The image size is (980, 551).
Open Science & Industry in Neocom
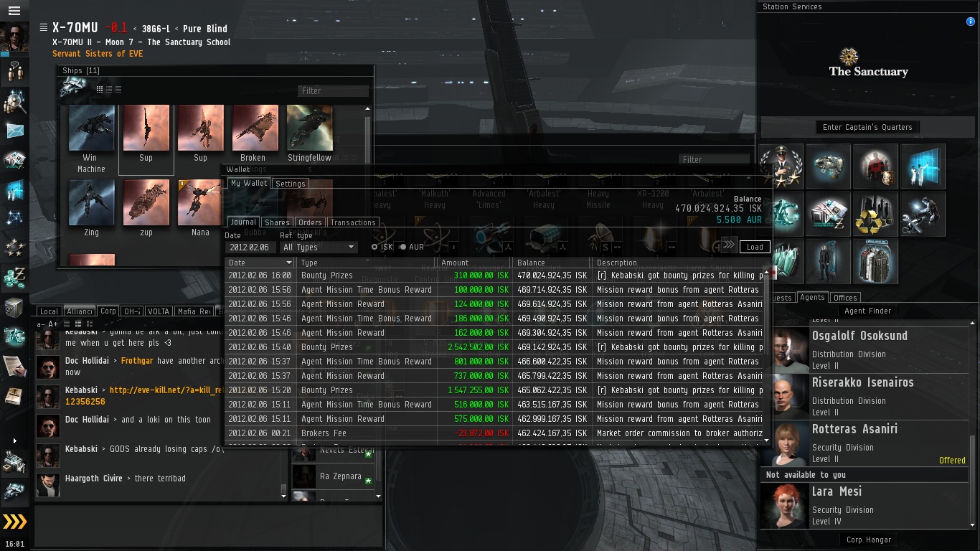14,189
